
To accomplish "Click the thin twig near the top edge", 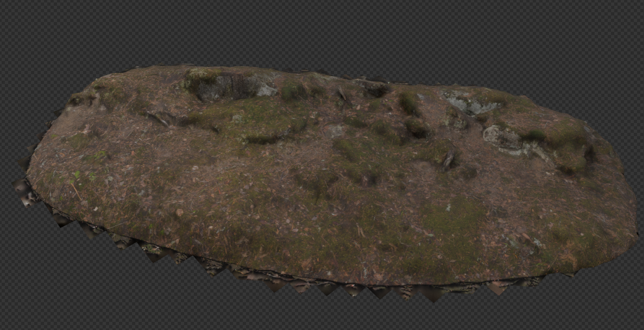I will click(x=341, y=93).
